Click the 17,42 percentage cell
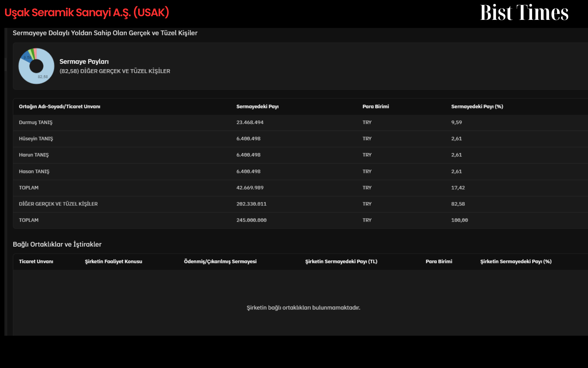This screenshot has height=368, width=588. 458,188
